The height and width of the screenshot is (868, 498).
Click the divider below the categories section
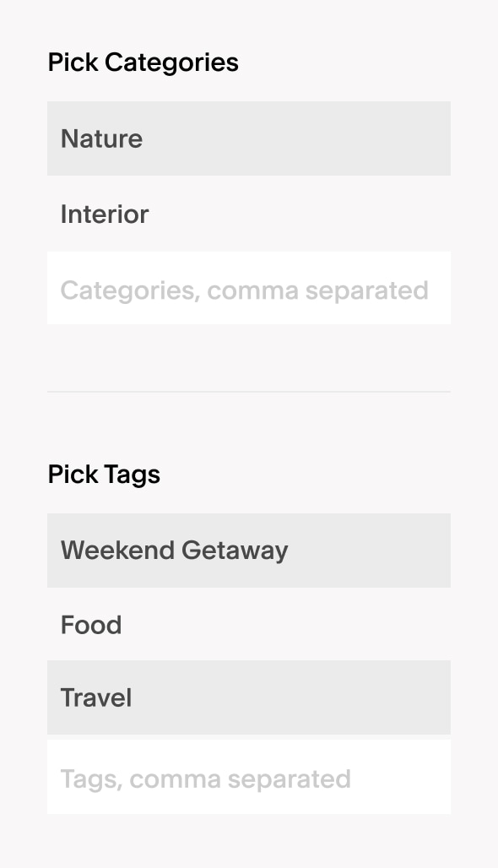tap(249, 391)
